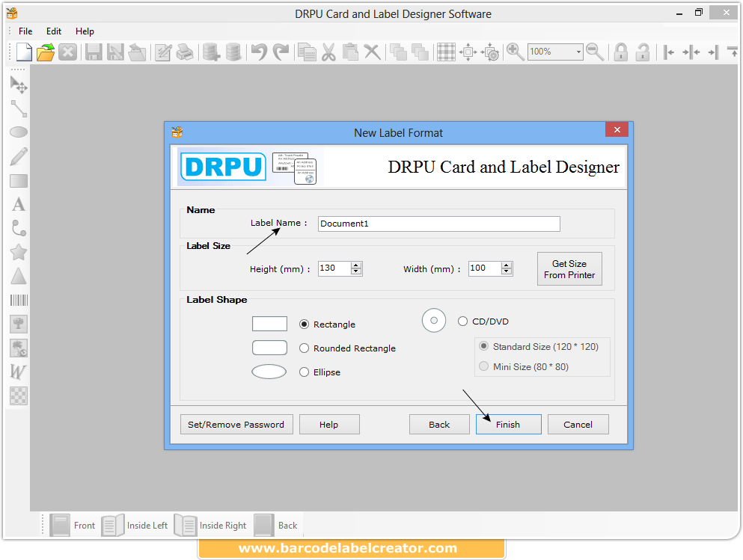Select the CD/DVD label shape
This screenshot has height=560, width=743.
tap(462, 321)
